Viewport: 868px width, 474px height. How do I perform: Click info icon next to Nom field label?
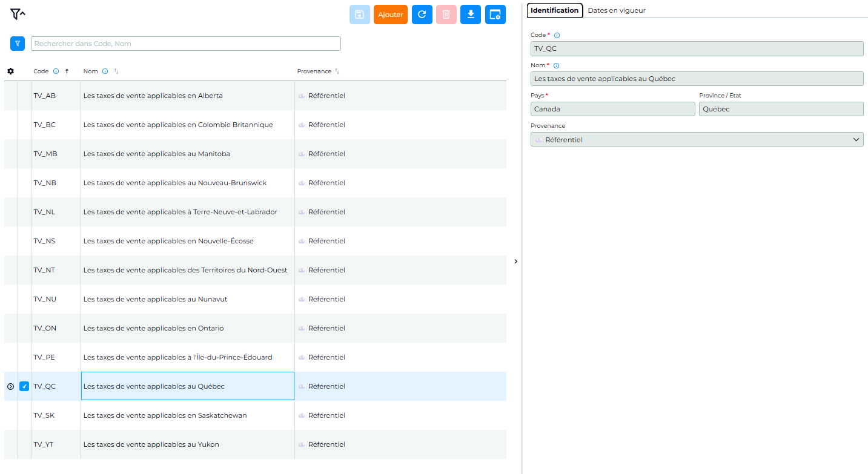point(557,65)
